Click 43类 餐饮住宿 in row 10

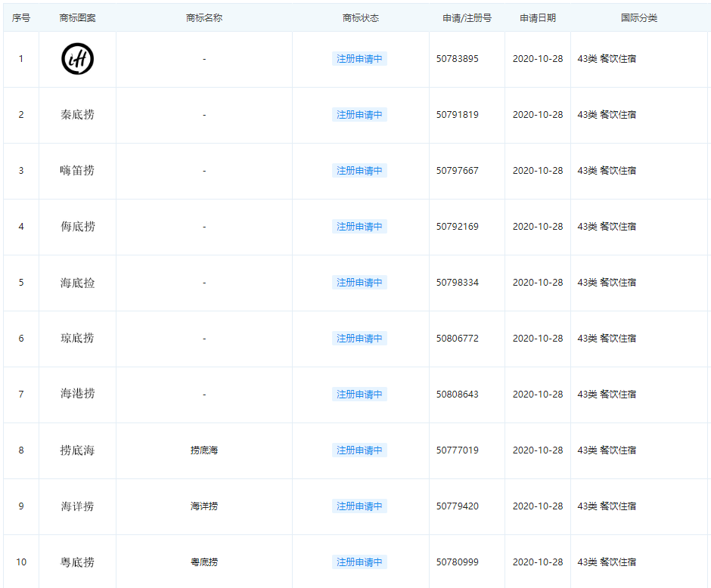[607, 562]
